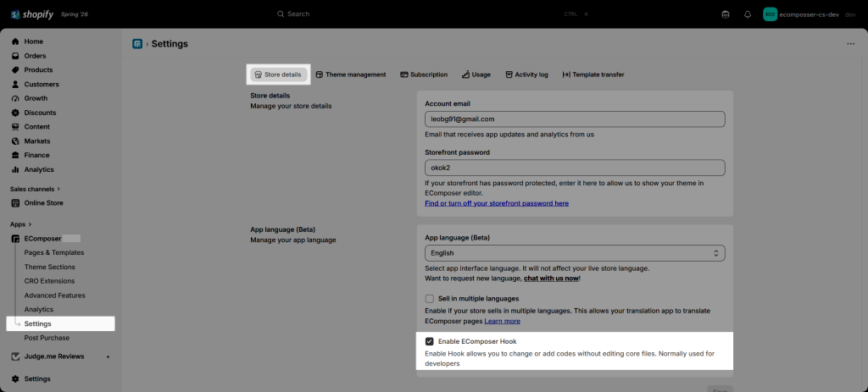Uncheck the Enable EComposer Hook checkbox

[430, 342]
